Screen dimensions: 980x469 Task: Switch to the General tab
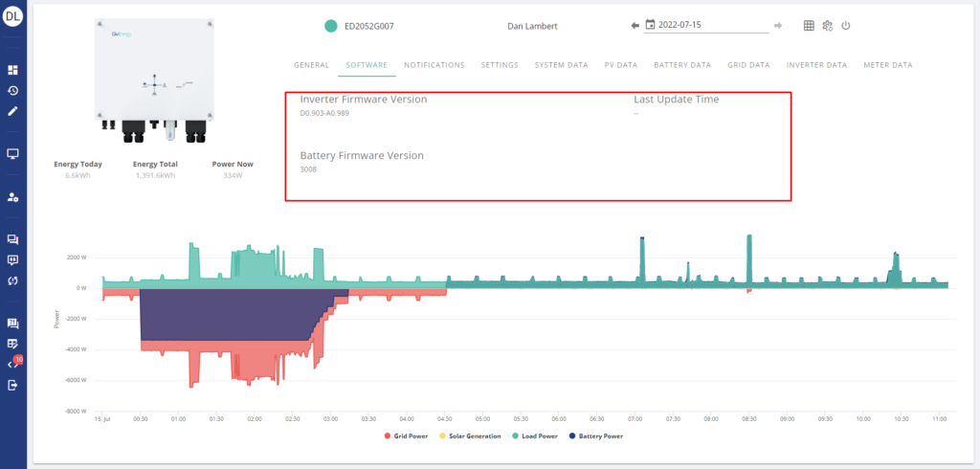[312, 65]
